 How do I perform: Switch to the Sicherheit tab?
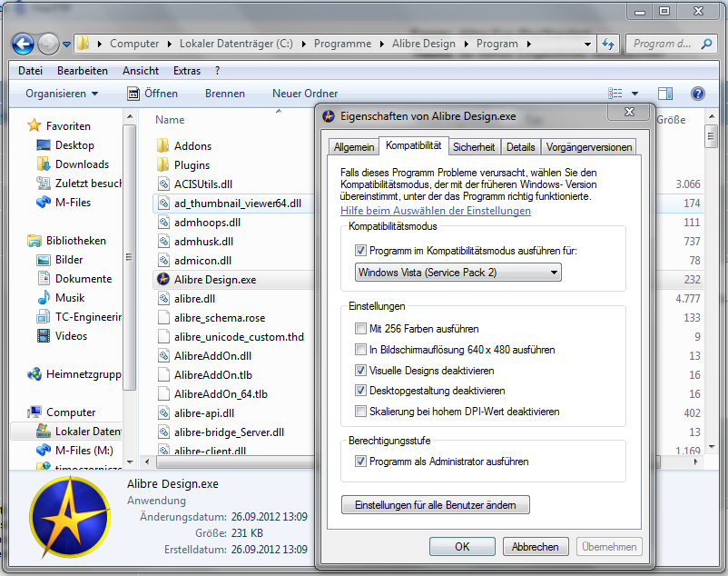click(x=474, y=147)
